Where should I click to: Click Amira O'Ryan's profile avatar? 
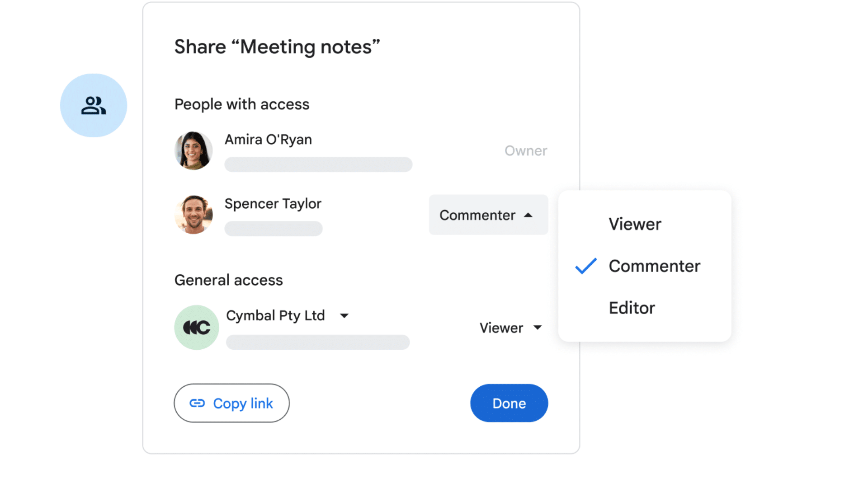pos(193,150)
